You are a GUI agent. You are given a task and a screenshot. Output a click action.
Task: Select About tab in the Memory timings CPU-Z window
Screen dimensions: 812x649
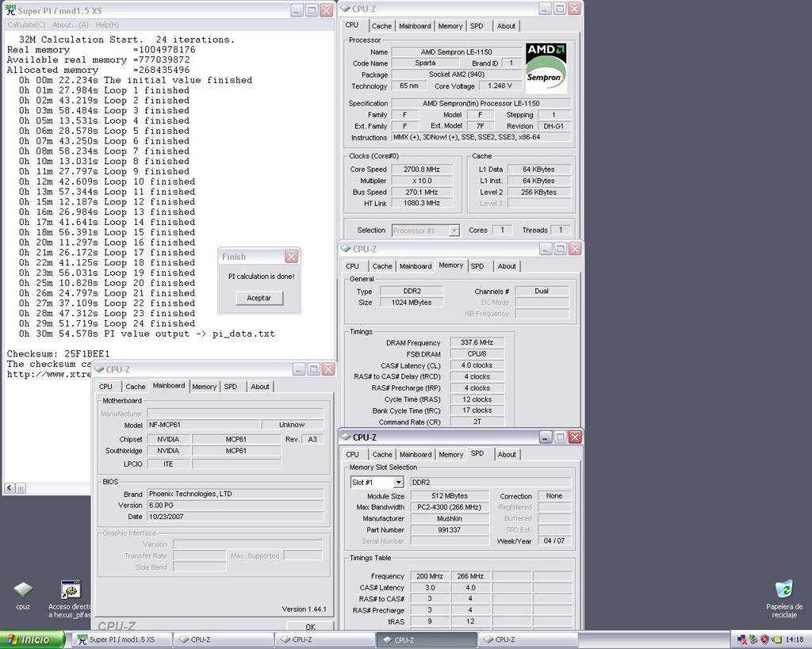point(507,266)
